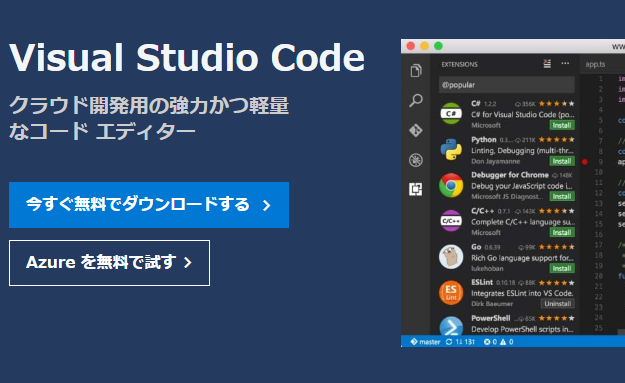625x383 pixels.
Task: Open the ellipsis more actions menu
Action: (x=565, y=63)
